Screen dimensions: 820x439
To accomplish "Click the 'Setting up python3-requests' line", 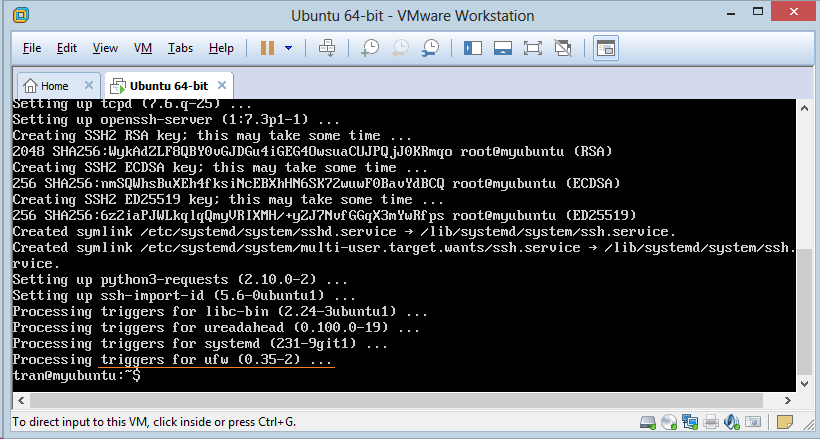I will [180, 279].
